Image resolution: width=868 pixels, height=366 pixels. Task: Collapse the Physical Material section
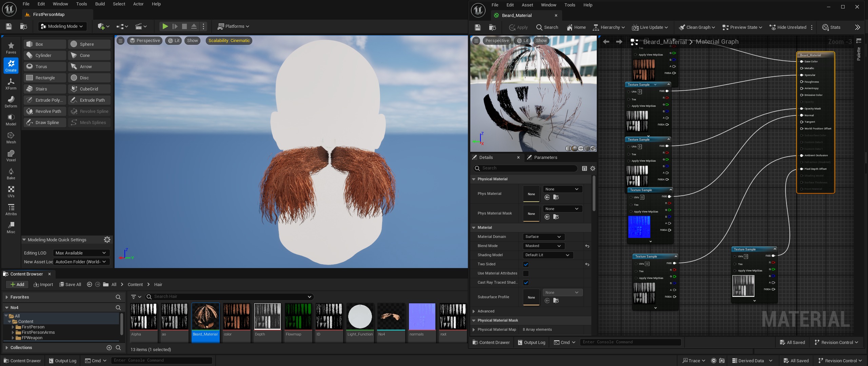pos(474,179)
